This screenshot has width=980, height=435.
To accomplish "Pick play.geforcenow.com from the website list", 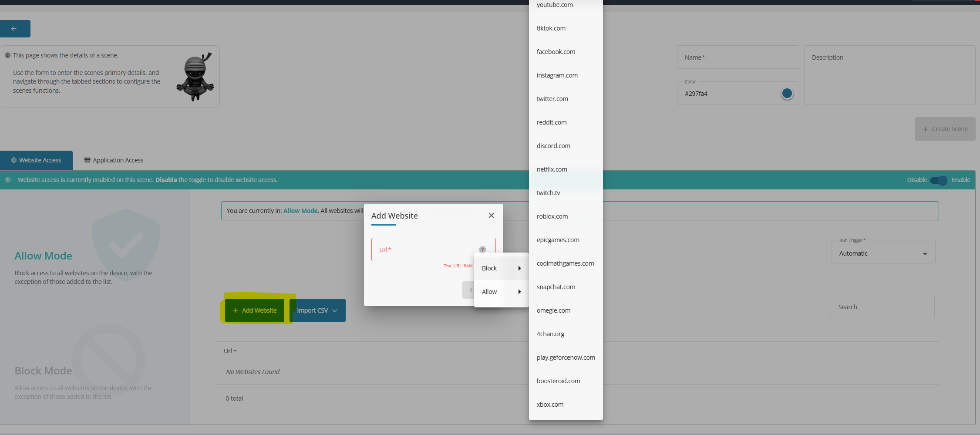I will click(566, 357).
